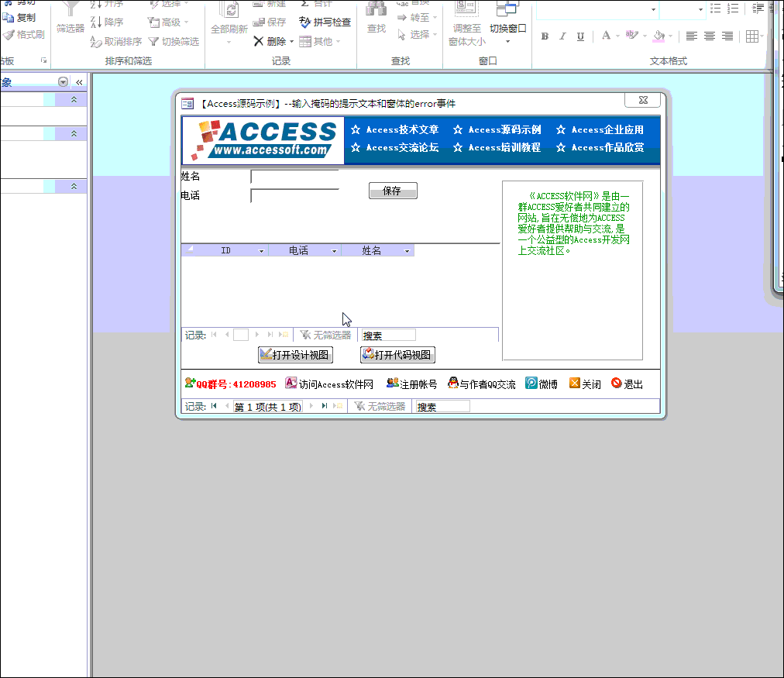Open the 删除 delete dropdown arrow

(291, 42)
